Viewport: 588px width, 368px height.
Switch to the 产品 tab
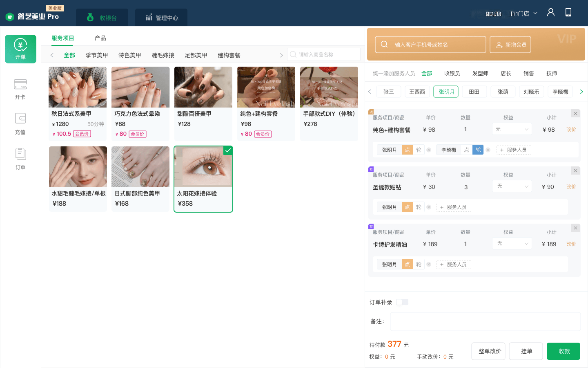click(x=100, y=38)
